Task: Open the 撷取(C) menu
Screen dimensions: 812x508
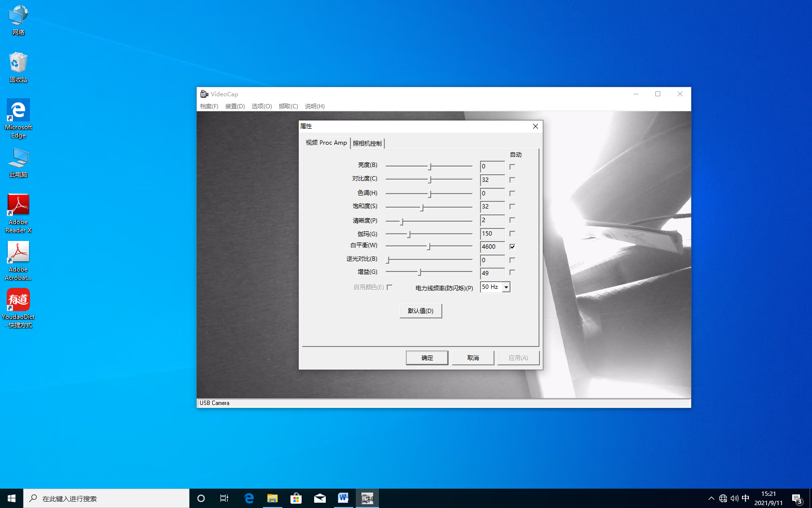Action: tap(288, 106)
